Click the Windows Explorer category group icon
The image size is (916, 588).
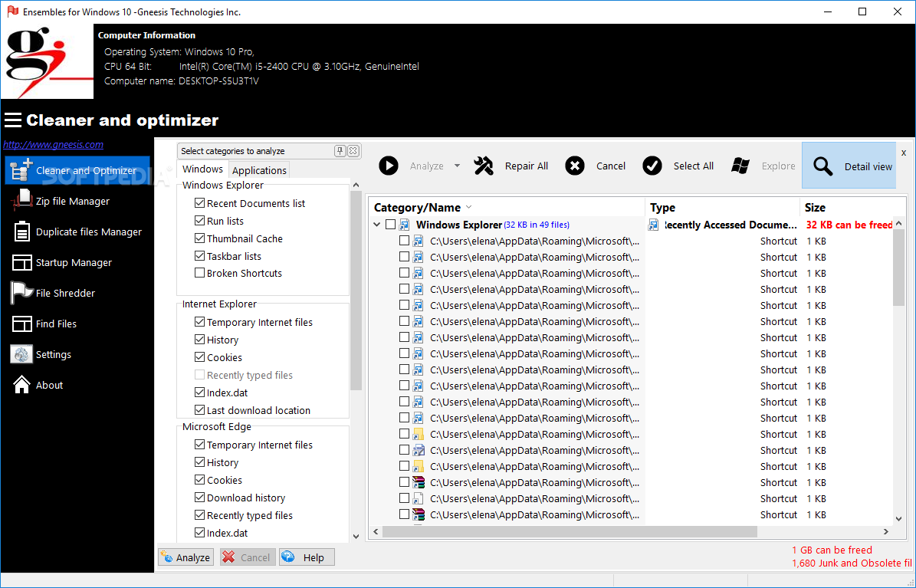click(x=404, y=225)
